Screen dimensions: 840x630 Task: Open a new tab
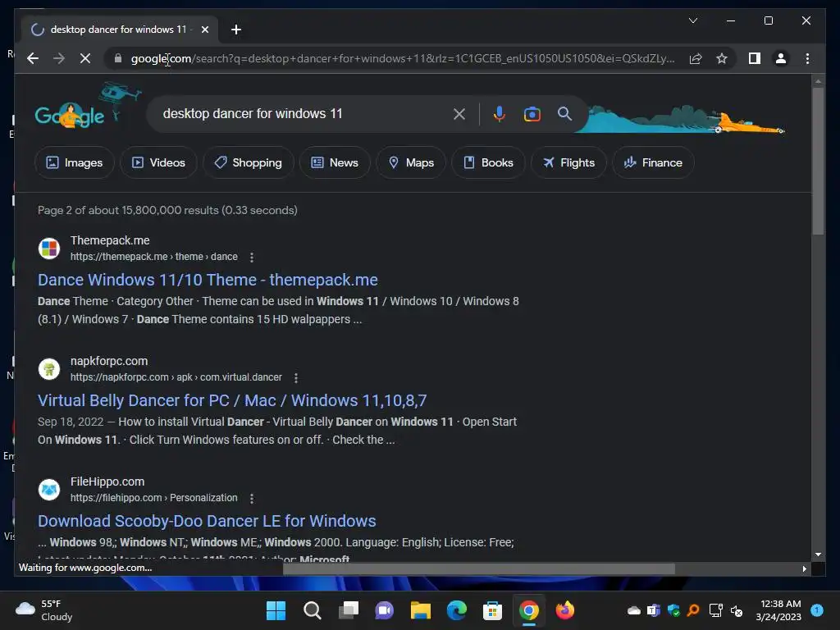[235, 30]
